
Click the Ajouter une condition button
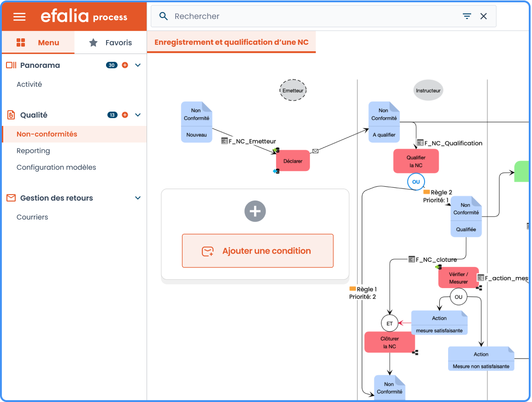pyautogui.click(x=258, y=251)
